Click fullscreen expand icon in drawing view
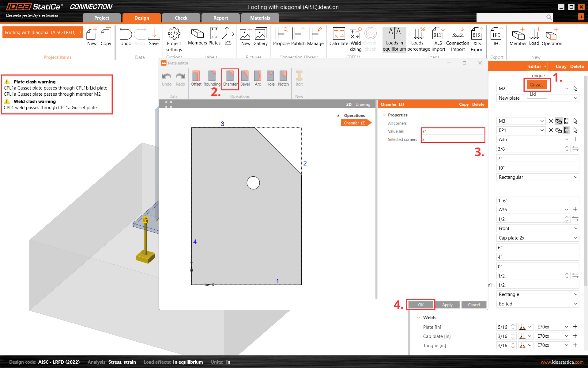This screenshot has width=588, height=368. (x=168, y=105)
